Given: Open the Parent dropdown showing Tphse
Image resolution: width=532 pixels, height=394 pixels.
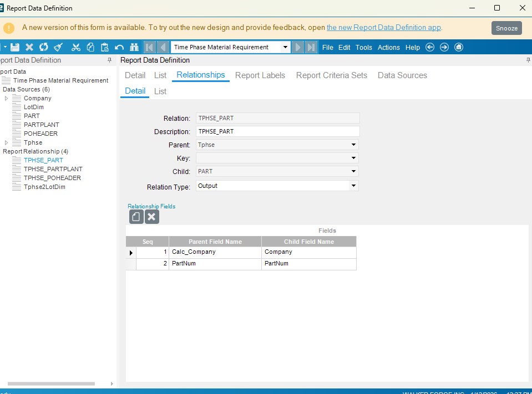Looking at the screenshot, I should [353, 145].
